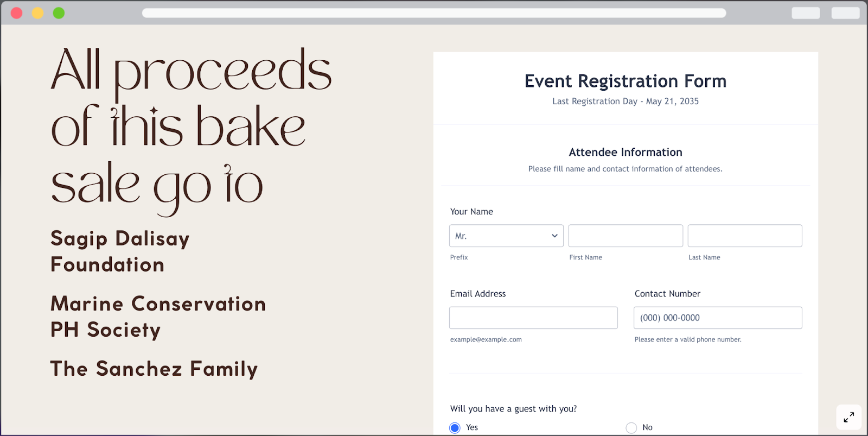
Task: Select Yes for bringing a guest
Action: tap(455, 428)
